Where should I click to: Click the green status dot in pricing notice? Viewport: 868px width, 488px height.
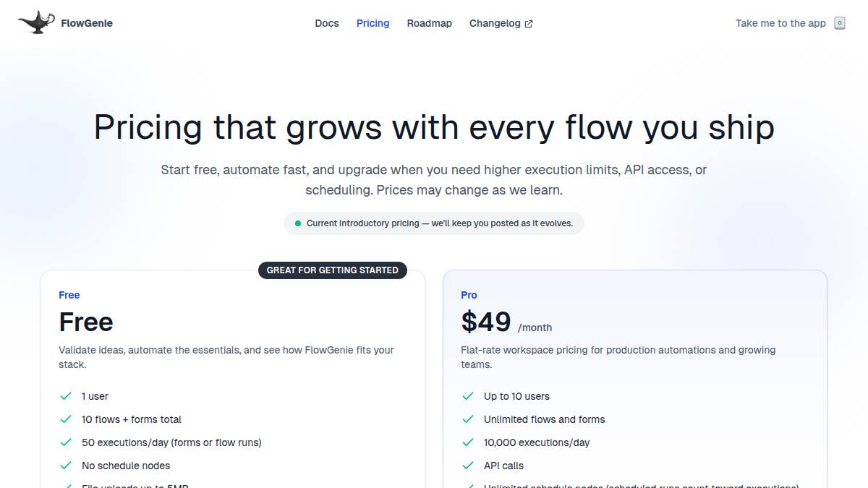coord(298,223)
